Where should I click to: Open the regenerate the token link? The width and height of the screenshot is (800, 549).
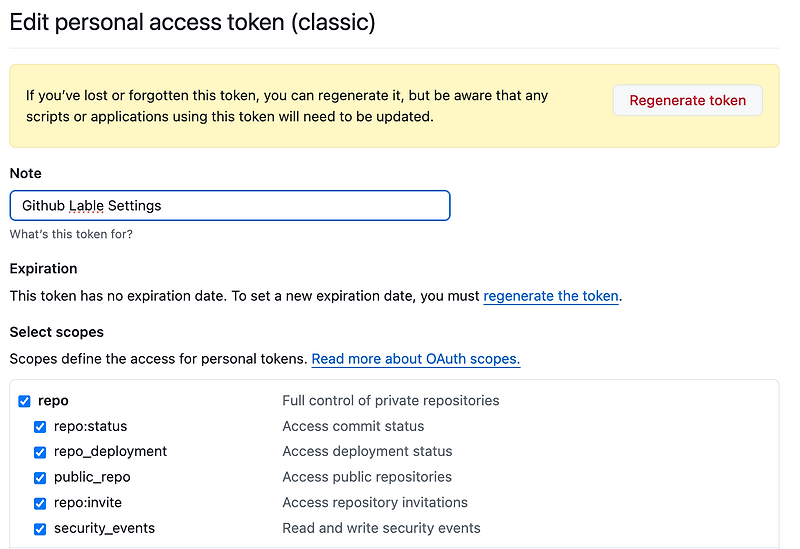tap(551, 296)
